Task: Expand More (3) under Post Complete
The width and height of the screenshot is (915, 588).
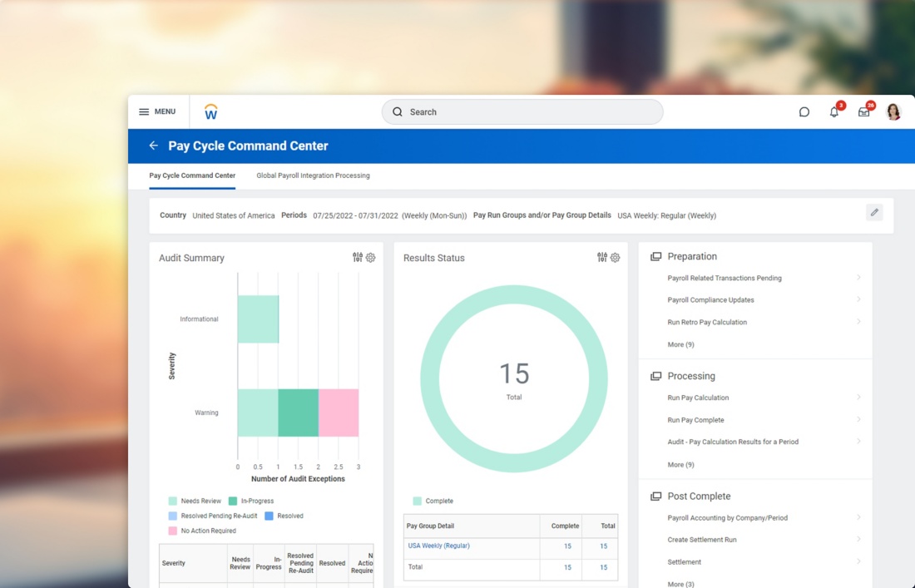Action: pos(680,584)
